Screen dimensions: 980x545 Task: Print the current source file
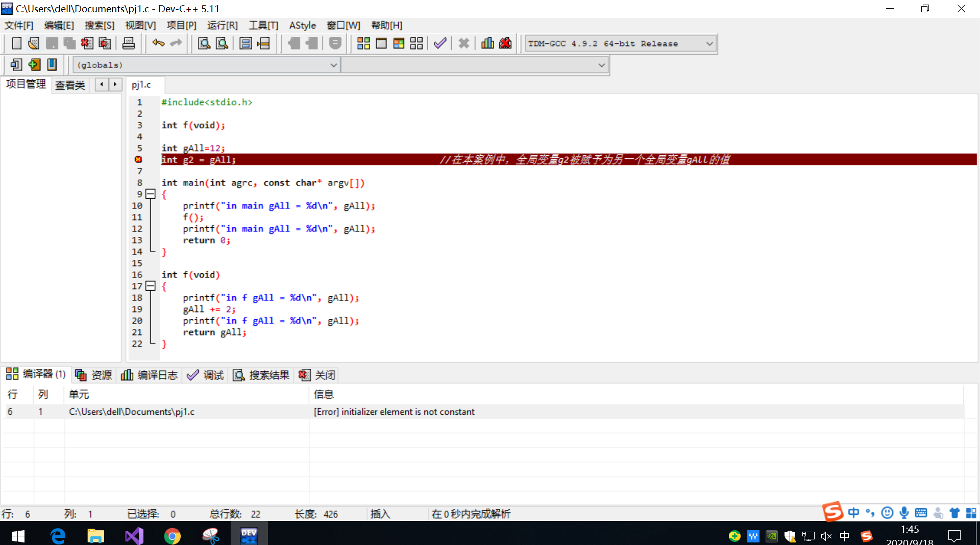pyautogui.click(x=129, y=43)
